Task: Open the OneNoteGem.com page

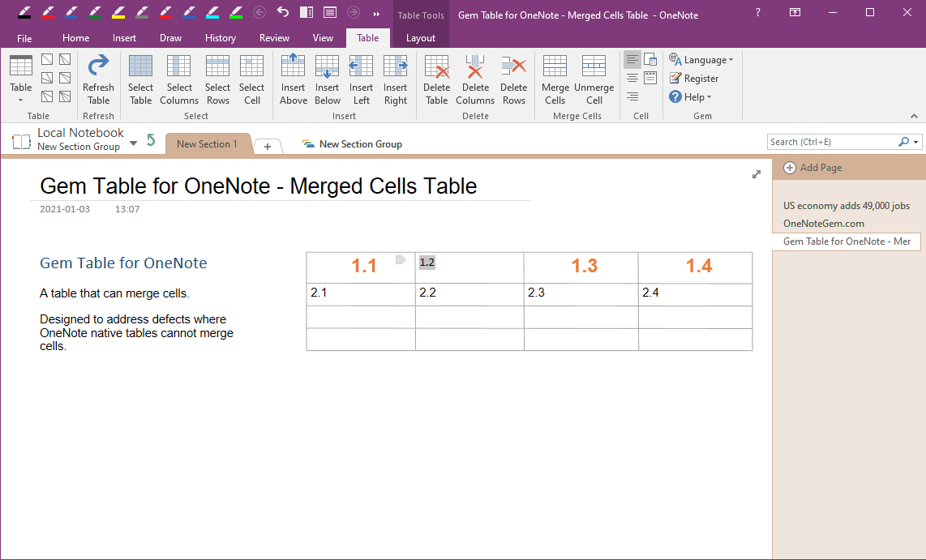Action: click(819, 223)
